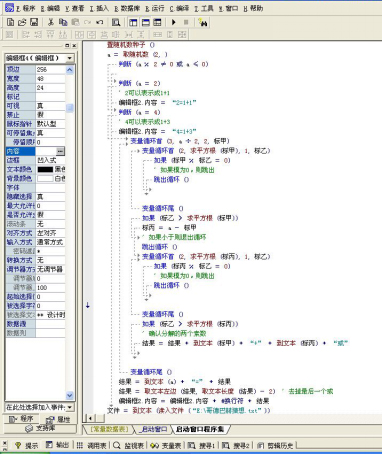Viewport: 382px width, 454px height.
Task: Click the binoculars help-search icon
Action: [x=203, y=22]
